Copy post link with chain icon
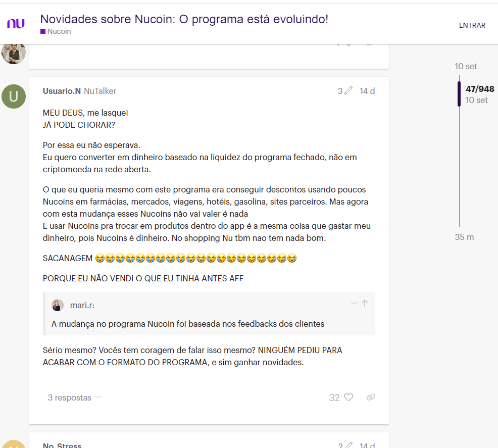 (371, 397)
